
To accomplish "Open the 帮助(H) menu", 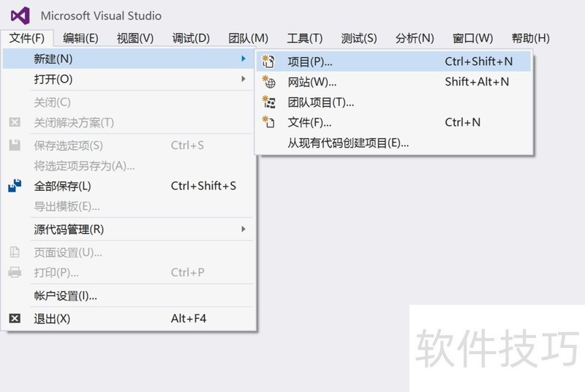I will pyautogui.click(x=531, y=38).
